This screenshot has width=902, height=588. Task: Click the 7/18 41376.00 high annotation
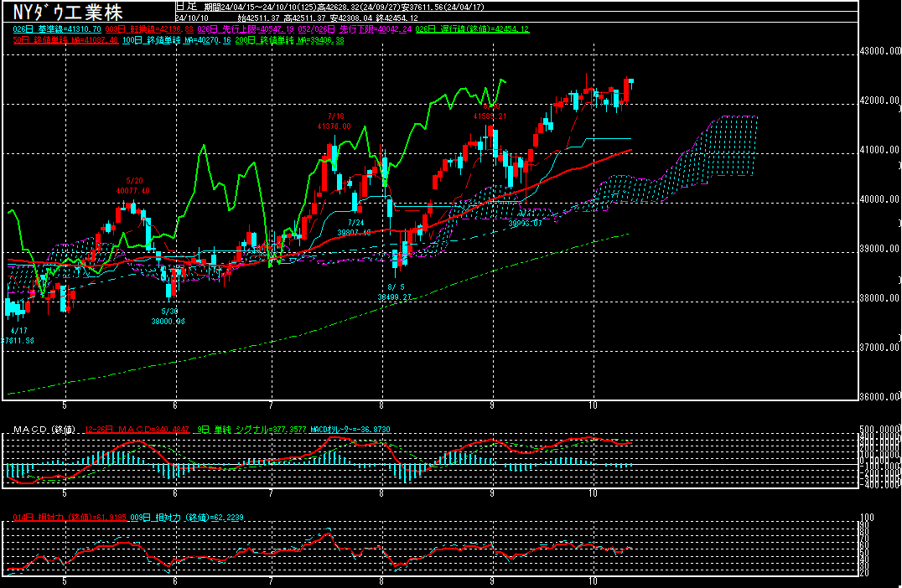pyautogui.click(x=334, y=121)
